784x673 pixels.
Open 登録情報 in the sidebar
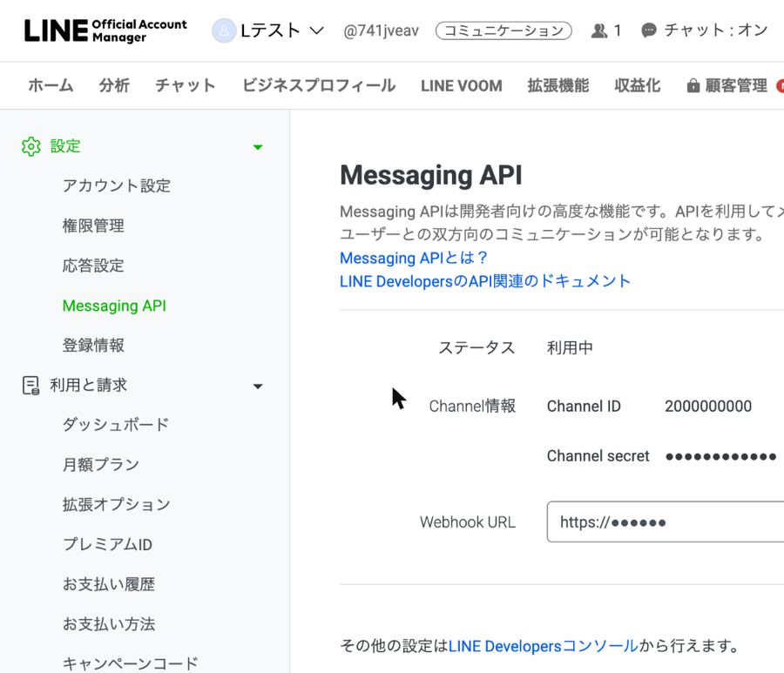(x=93, y=346)
